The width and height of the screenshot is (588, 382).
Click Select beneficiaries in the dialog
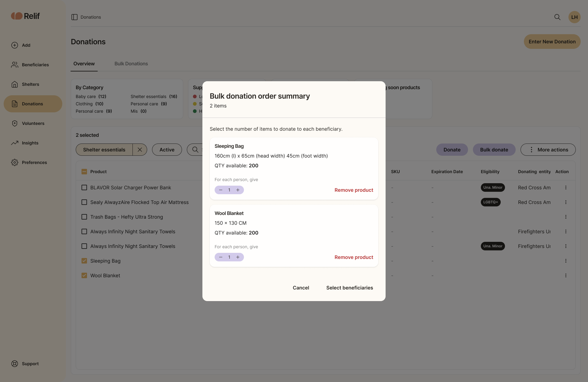coord(350,288)
